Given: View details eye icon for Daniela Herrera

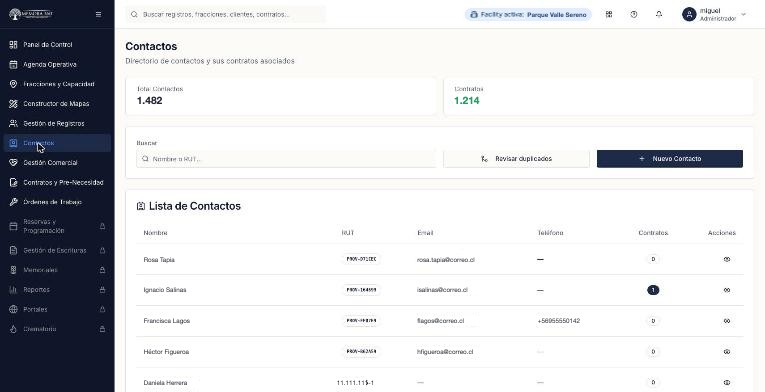Looking at the screenshot, I should click(x=726, y=383).
